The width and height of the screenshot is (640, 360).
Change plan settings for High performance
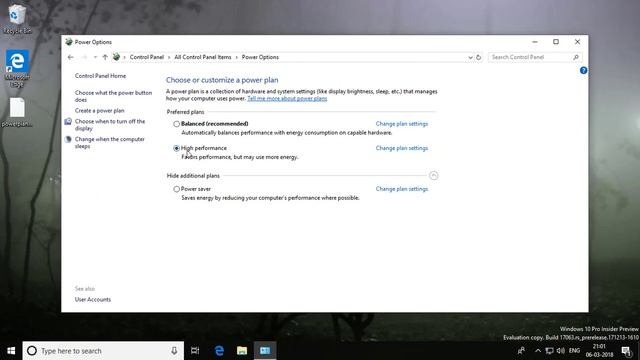[x=402, y=148]
